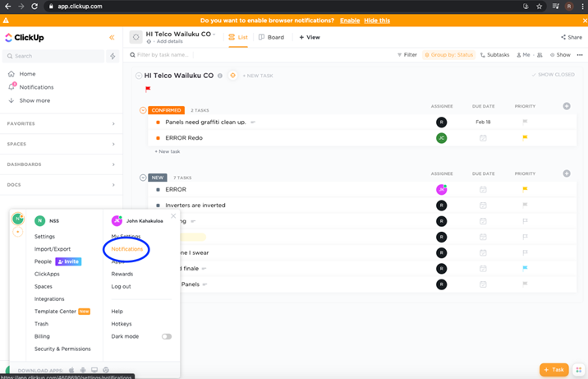The image size is (588, 379).
Task: Click Hide this link in banner
Action: (x=376, y=21)
